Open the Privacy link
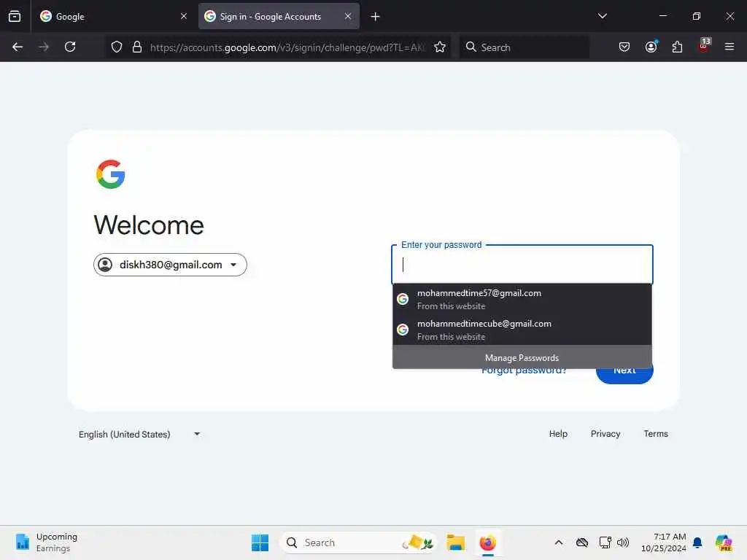Viewport: 747px width, 560px height. (605, 434)
